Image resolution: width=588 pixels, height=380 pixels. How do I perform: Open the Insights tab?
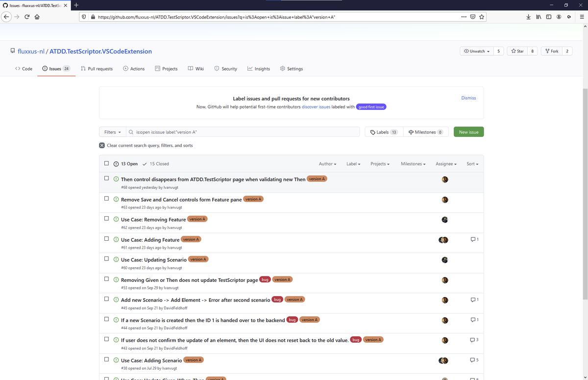coord(259,69)
